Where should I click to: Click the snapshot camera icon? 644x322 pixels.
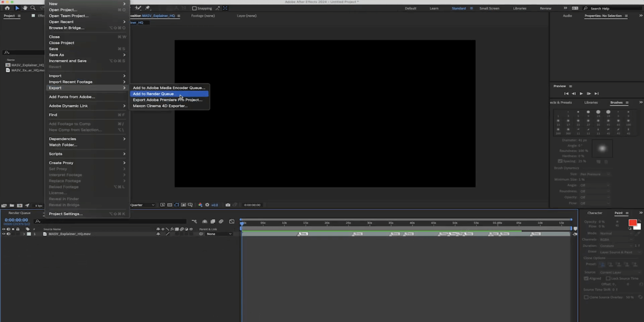pyautogui.click(x=228, y=205)
